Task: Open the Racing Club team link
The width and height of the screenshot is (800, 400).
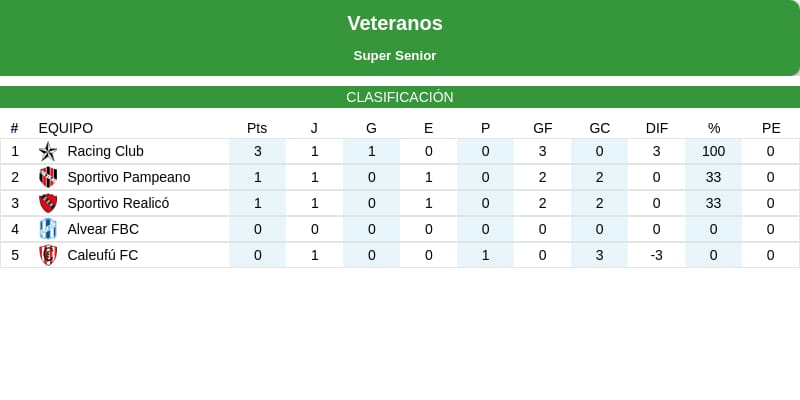Action: (105, 151)
